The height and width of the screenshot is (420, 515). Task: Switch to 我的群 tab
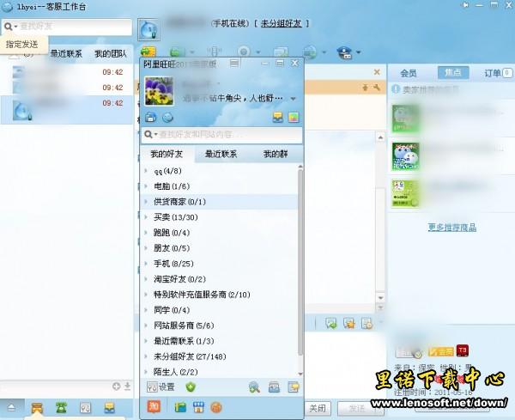[276, 154]
